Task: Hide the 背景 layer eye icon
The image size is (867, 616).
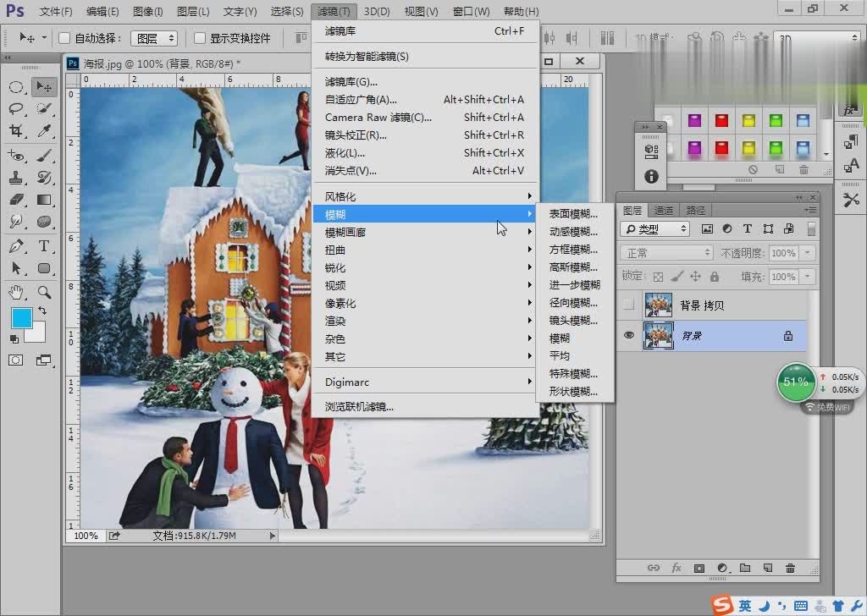Action: 629,335
